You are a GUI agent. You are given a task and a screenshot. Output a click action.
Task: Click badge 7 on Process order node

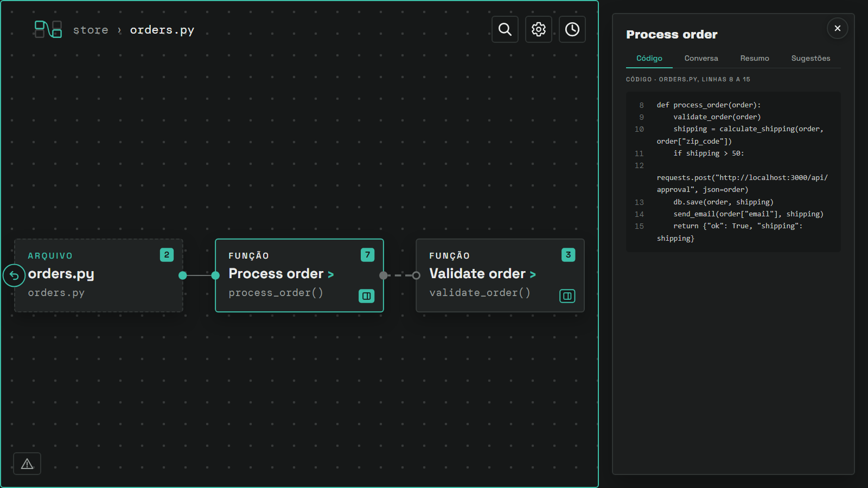click(x=367, y=255)
